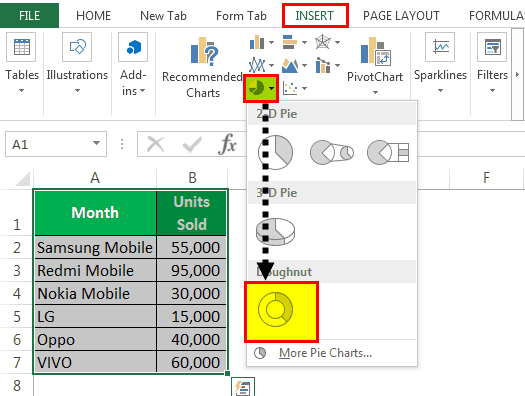Choose the 2-D Pie chart

276,152
